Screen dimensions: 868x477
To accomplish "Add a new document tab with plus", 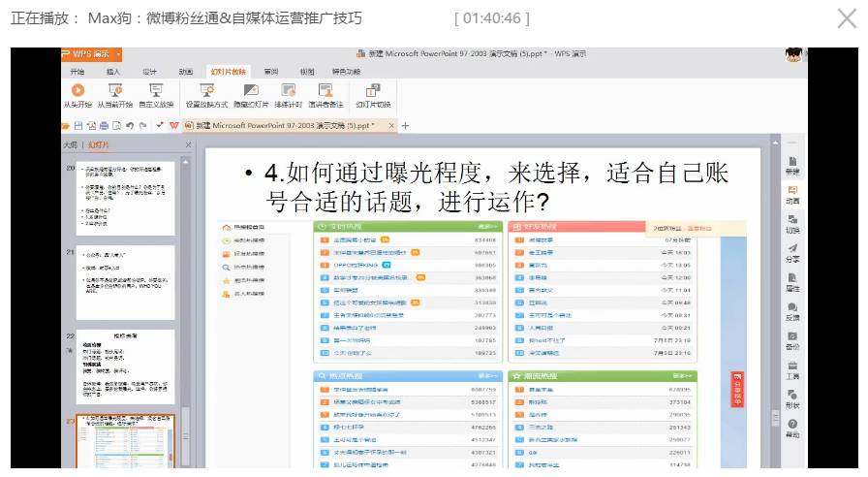I will [x=405, y=126].
